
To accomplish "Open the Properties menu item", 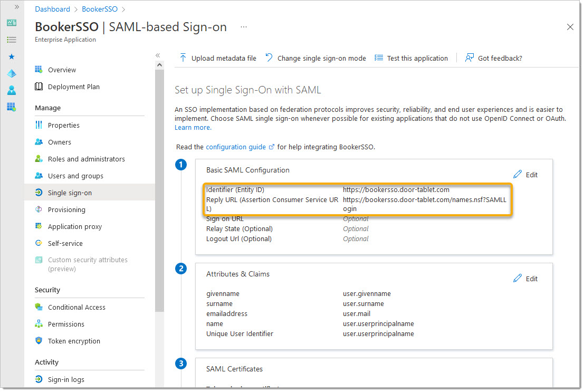I will 64,125.
